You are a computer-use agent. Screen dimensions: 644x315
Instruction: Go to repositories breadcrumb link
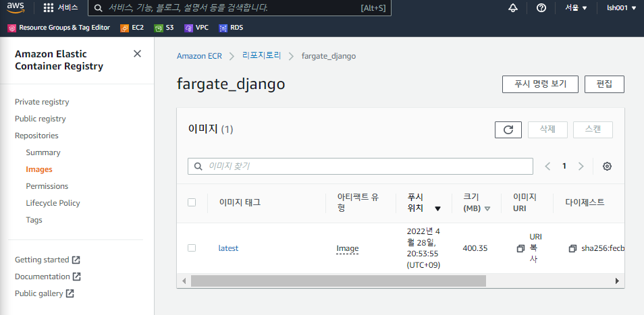click(262, 56)
